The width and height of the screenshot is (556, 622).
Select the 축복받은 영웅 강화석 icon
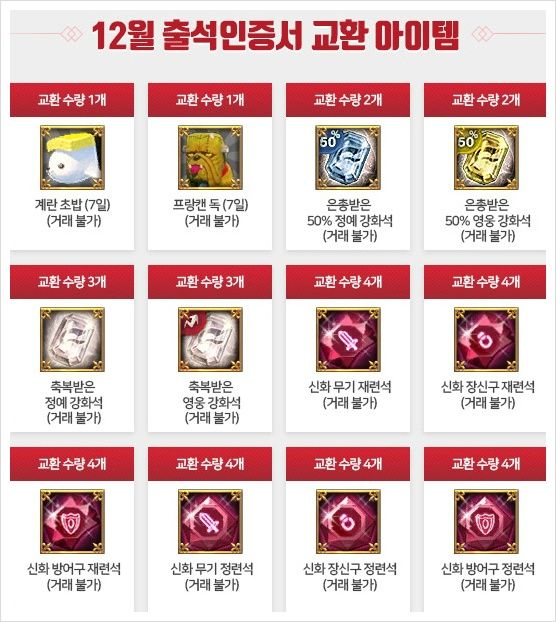pos(210,340)
